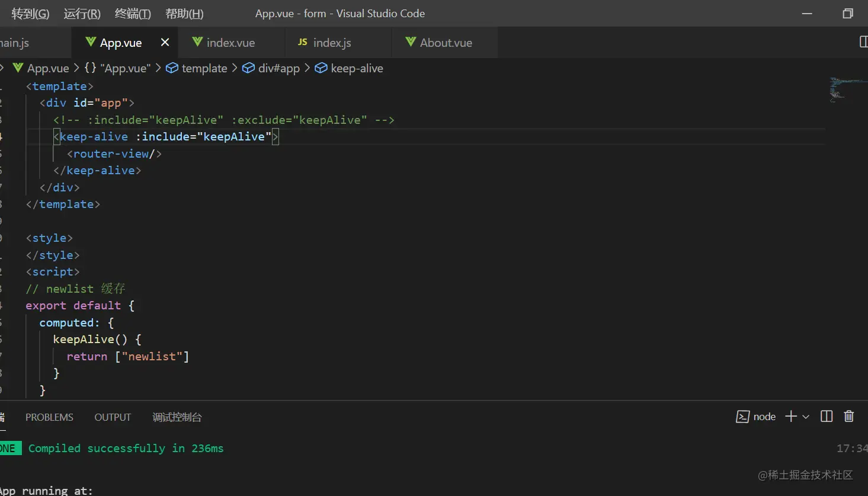868x496 pixels.
Task: Open the new terminal launch profile dropdown
Action: (x=806, y=417)
